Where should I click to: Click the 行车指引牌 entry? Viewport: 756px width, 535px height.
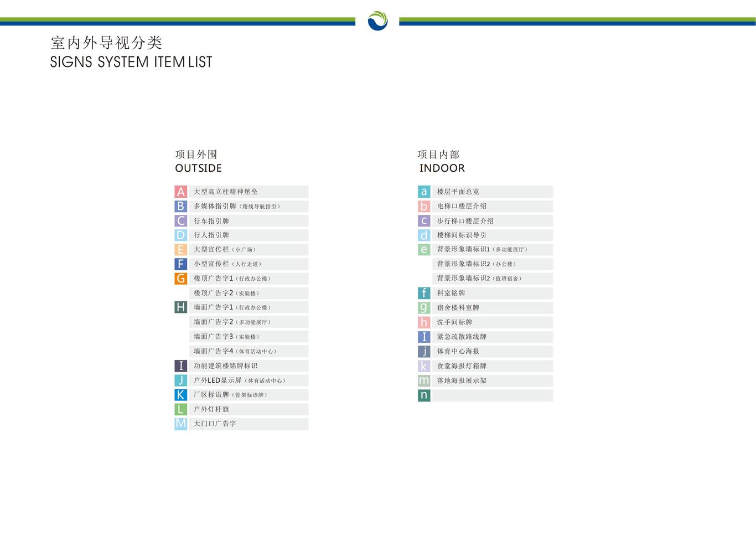248,220
